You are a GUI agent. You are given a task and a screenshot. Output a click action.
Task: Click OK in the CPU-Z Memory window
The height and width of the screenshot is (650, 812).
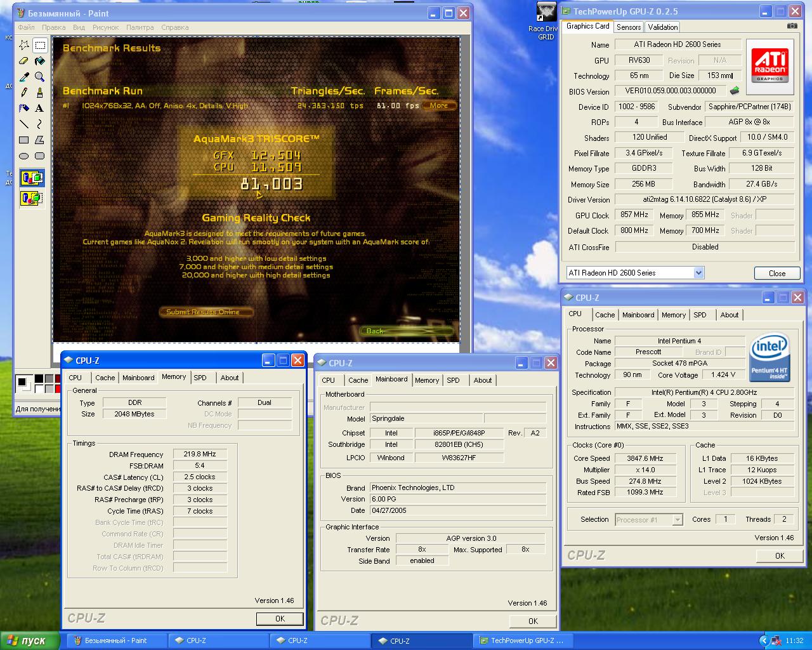pos(280,618)
